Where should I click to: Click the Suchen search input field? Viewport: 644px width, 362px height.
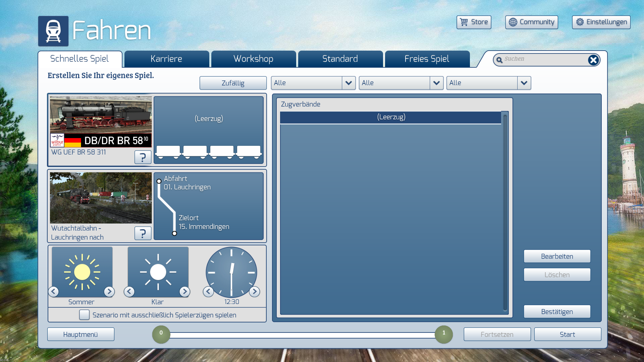(x=543, y=59)
